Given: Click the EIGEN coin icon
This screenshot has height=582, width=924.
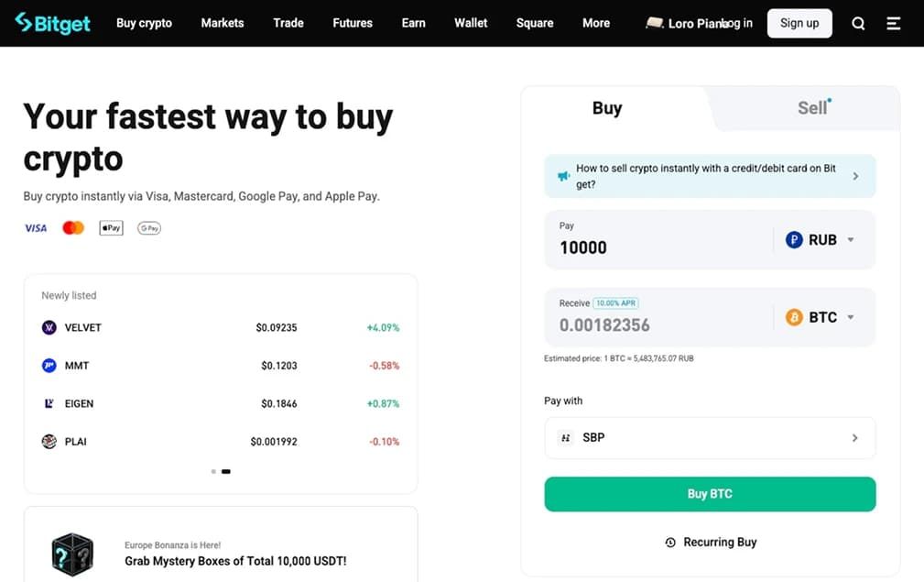Looking at the screenshot, I should pyautogui.click(x=49, y=403).
